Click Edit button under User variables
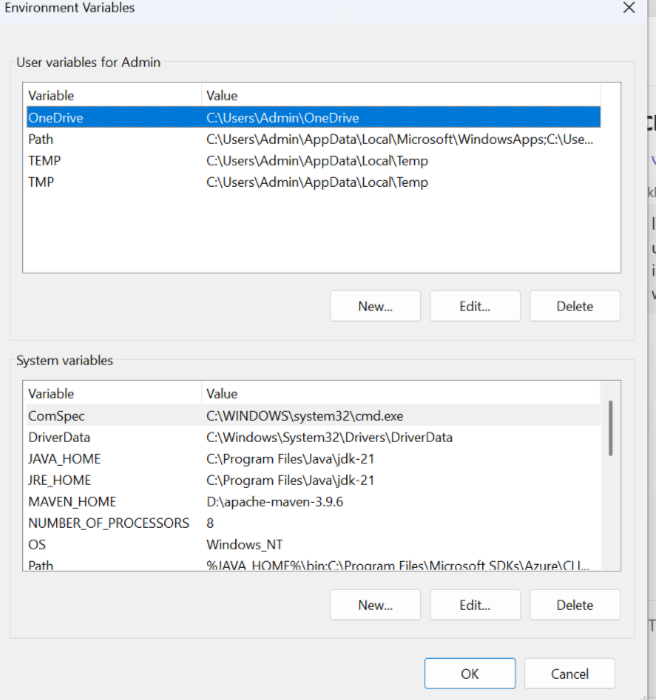This screenshot has width=656, height=700. tap(475, 306)
